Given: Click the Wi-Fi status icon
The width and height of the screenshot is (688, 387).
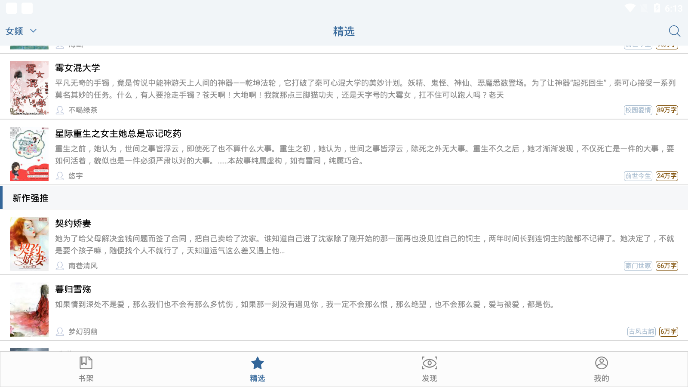Looking at the screenshot, I should [630, 8].
